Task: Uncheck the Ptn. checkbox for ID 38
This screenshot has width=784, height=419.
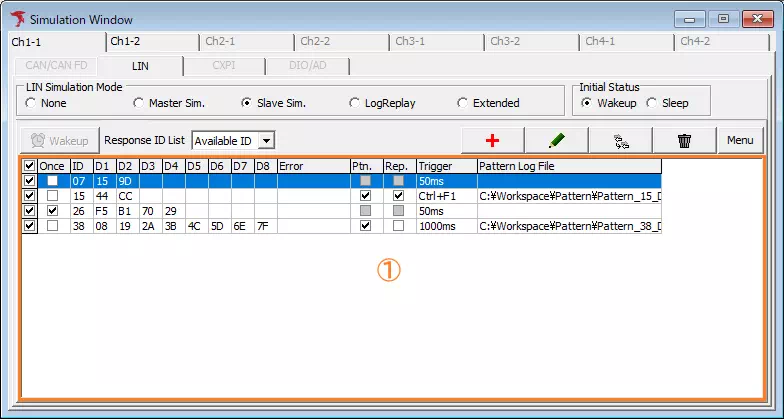Action: click(365, 226)
